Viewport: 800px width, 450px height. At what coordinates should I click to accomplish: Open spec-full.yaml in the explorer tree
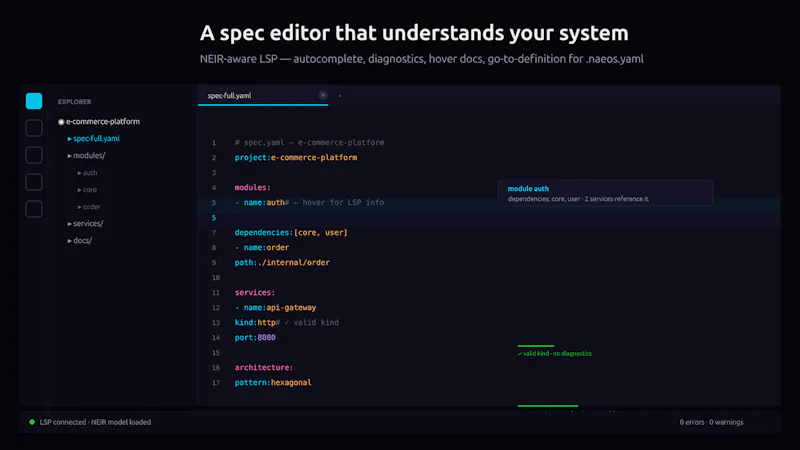point(96,138)
